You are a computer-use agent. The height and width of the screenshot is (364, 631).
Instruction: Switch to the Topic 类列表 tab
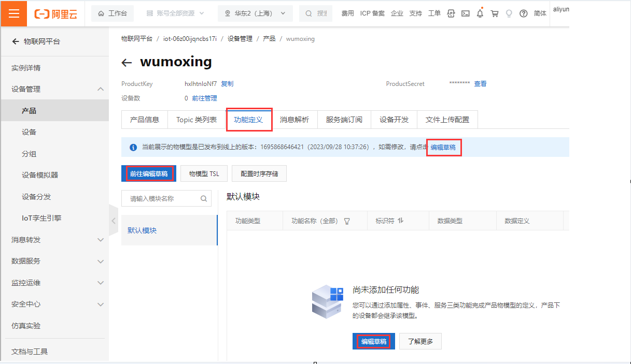(x=197, y=120)
